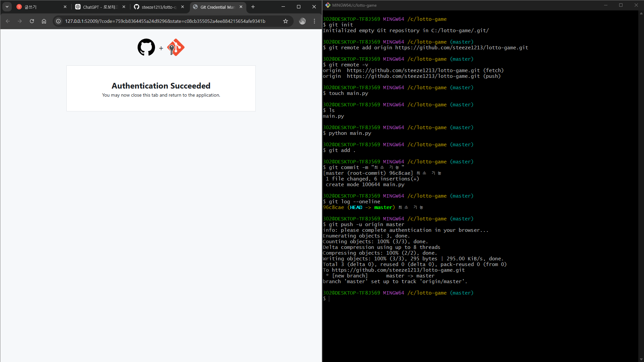Close the steeze1213/lotto tab
Screen dimensions: 644x362
(183, 7)
